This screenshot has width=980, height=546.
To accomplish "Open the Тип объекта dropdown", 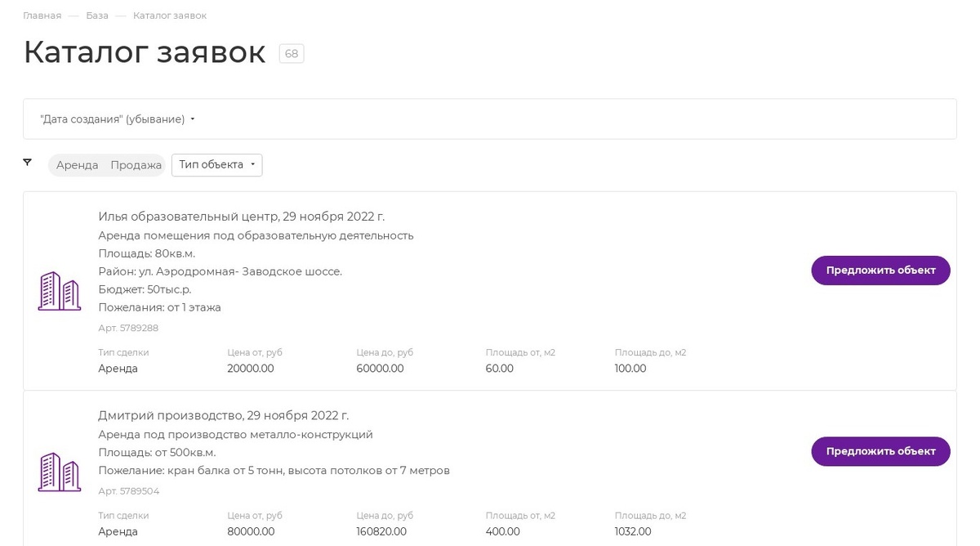I will pyautogui.click(x=217, y=165).
